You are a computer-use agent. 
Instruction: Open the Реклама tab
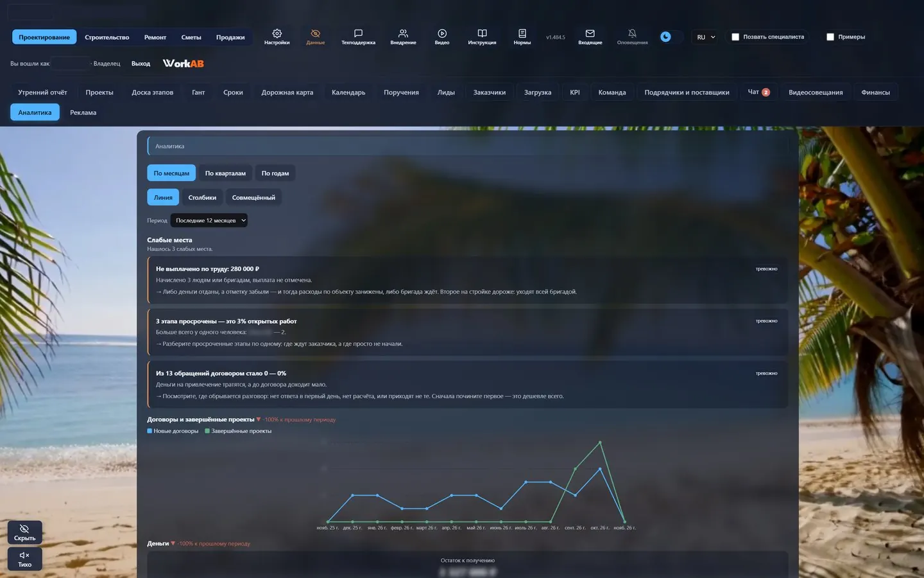(83, 112)
